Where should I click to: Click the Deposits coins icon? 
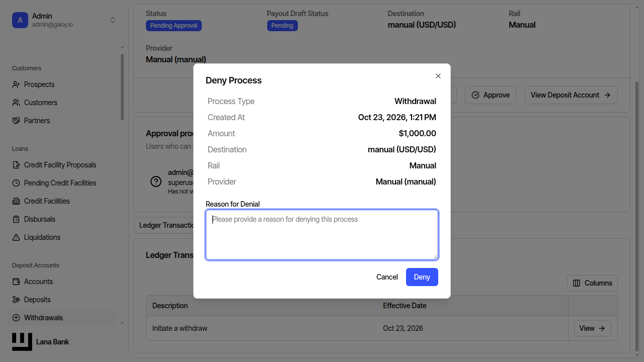coord(16,300)
